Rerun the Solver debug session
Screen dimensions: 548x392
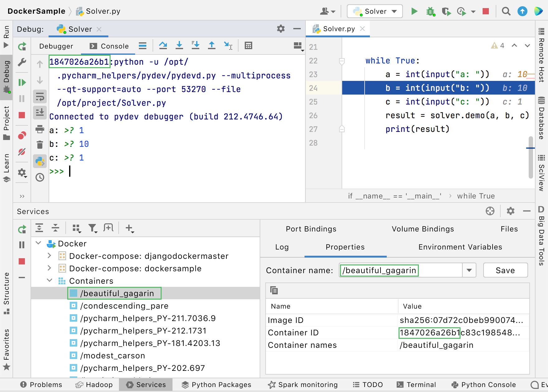(22, 46)
